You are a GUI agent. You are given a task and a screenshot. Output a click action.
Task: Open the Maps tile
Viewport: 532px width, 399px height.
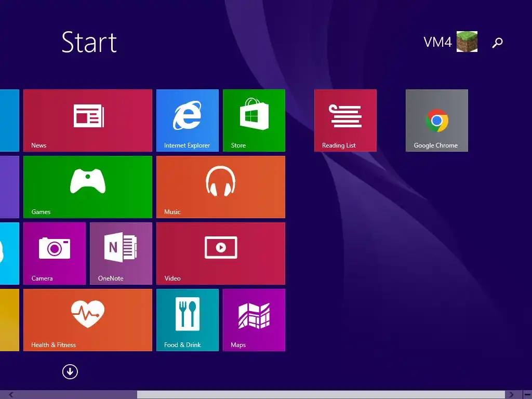[x=254, y=320]
